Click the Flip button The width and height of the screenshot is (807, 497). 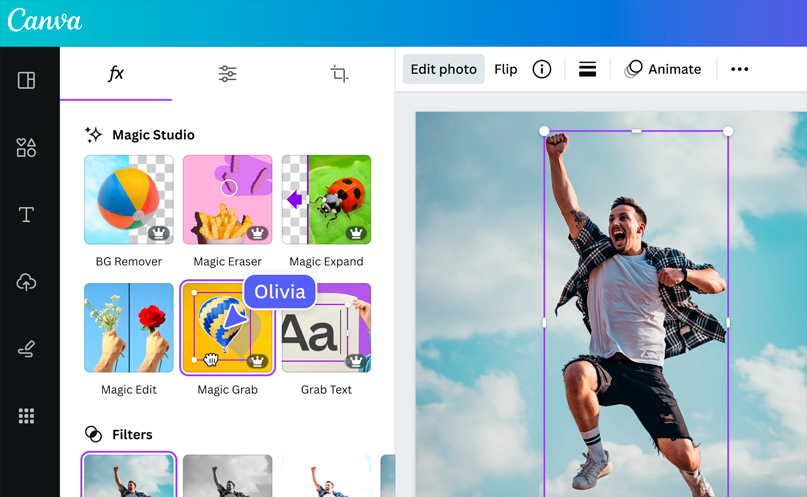[505, 69]
